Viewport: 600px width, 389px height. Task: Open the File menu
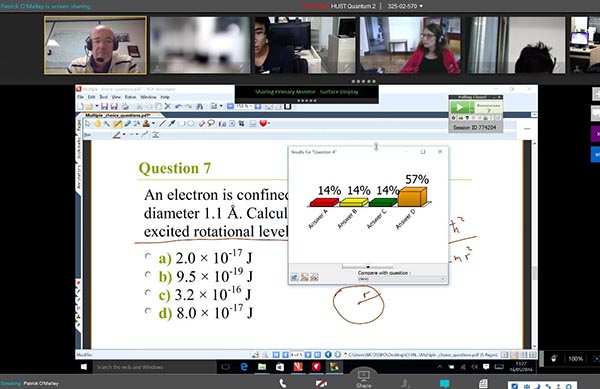80,97
